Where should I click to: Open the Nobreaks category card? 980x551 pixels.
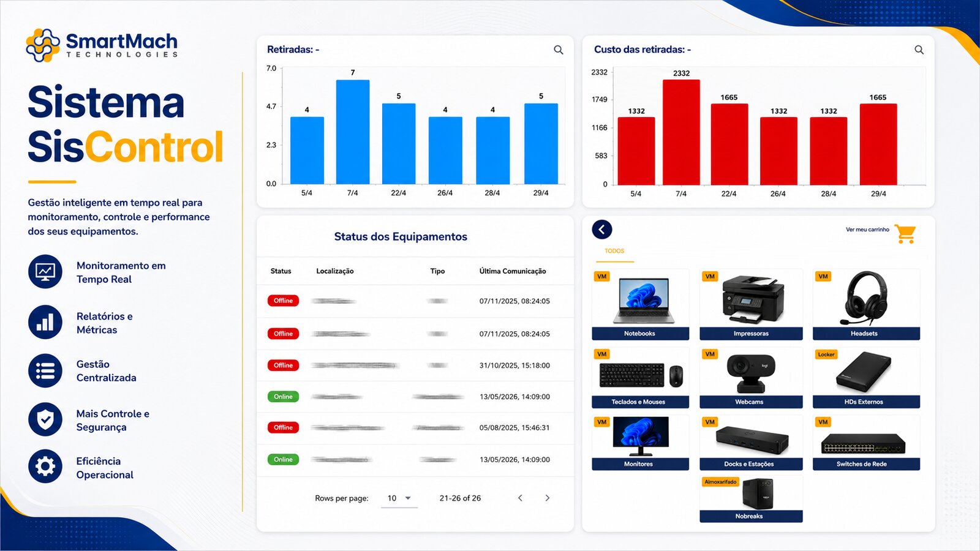coord(751,499)
